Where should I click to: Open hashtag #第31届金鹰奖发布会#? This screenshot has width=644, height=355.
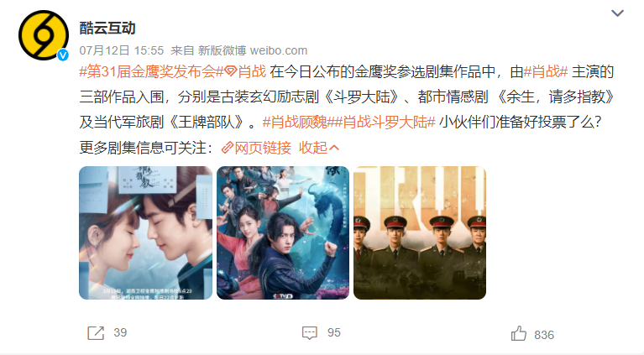[x=151, y=72]
